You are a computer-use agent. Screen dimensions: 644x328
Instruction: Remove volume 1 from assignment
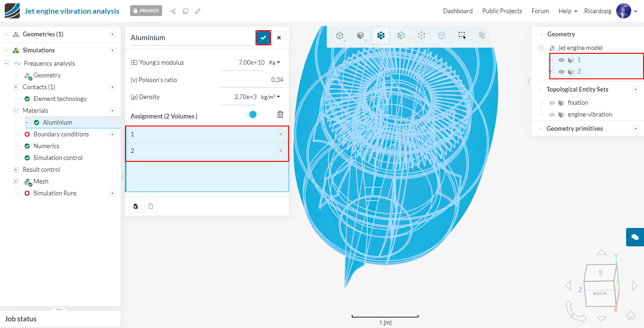281,135
